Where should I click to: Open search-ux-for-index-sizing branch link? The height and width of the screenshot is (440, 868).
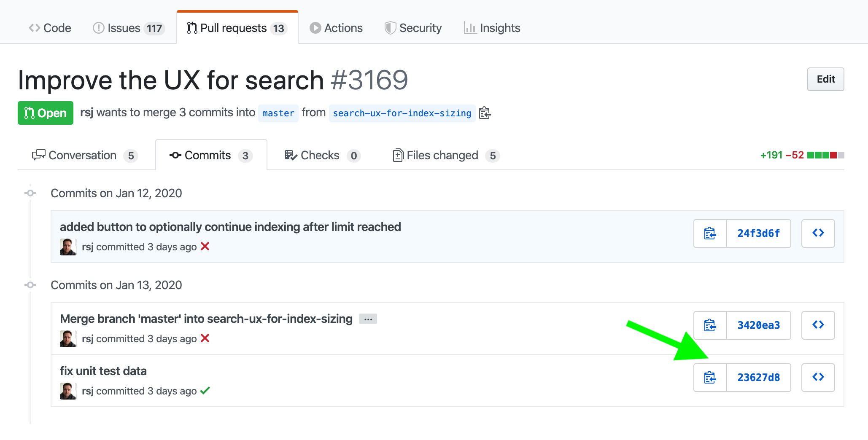pos(402,113)
